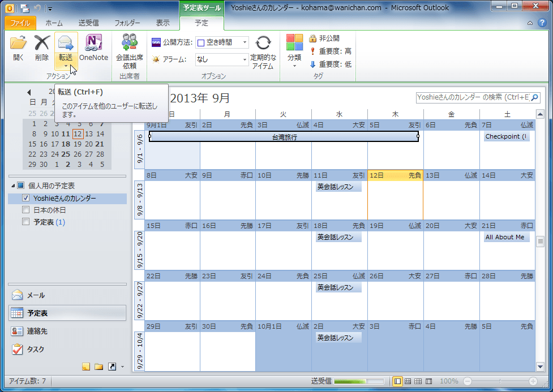
Task: Click 会議出席依頼 meeting invite icon
Action: 130,51
